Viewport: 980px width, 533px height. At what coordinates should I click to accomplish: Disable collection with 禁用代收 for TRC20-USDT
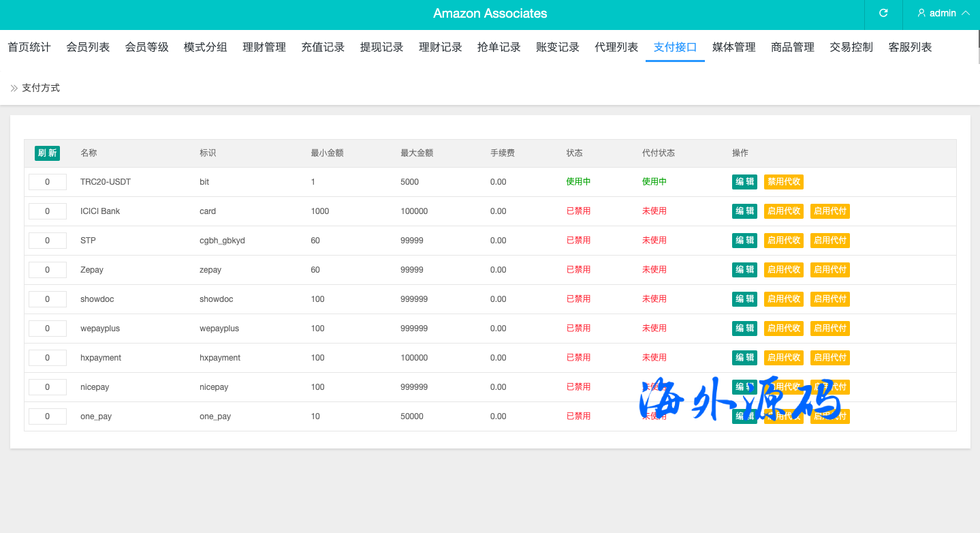tap(783, 182)
